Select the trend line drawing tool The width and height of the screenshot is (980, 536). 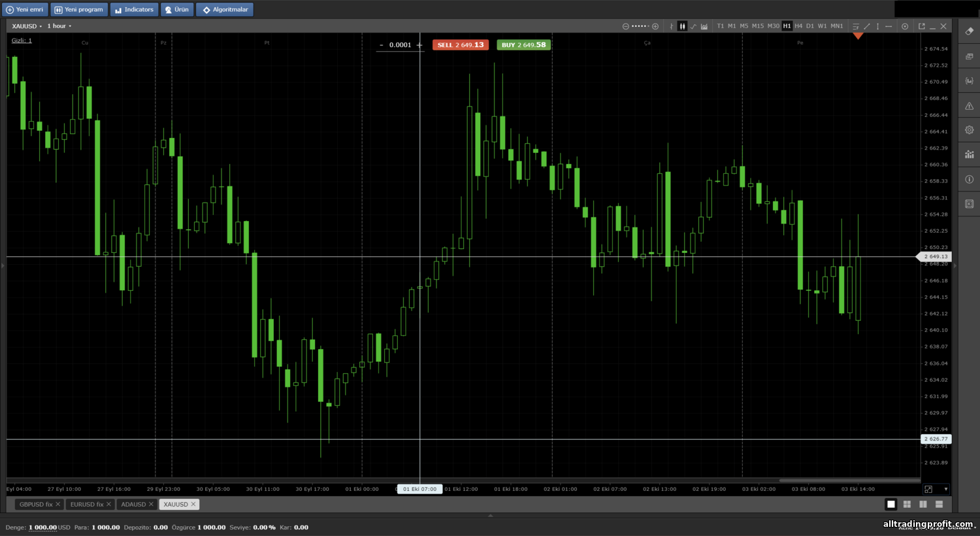pyautogui.click(x=867, y=26)
